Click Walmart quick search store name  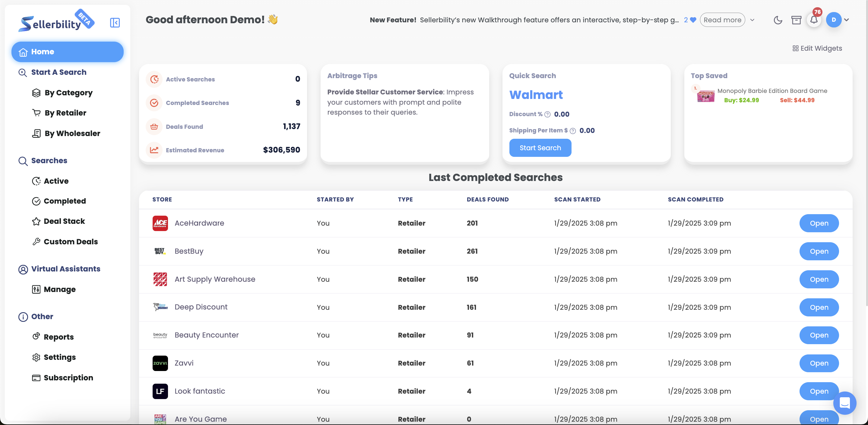(x=536, y=95)
